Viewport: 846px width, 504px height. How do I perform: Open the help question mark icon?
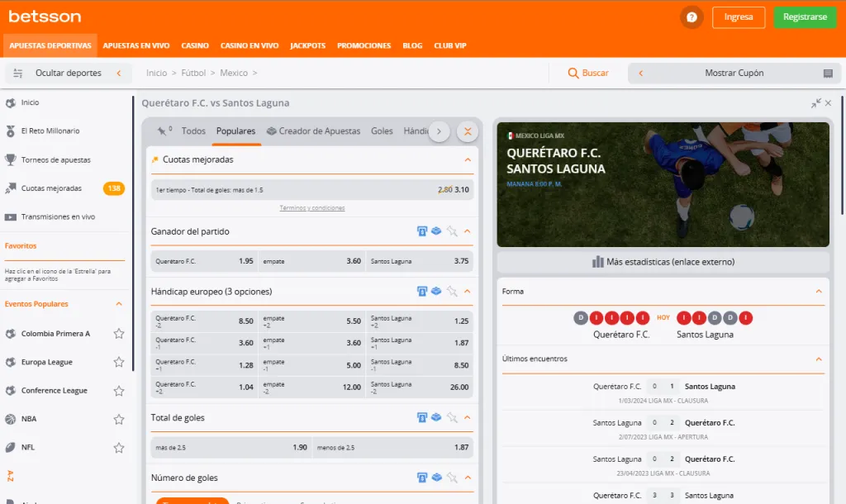pos(692,17)
